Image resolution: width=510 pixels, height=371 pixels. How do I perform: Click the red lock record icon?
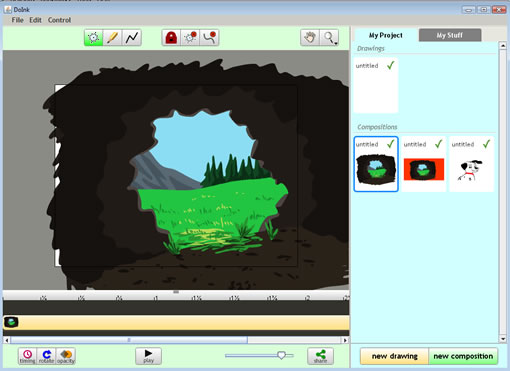coord(171,37)
